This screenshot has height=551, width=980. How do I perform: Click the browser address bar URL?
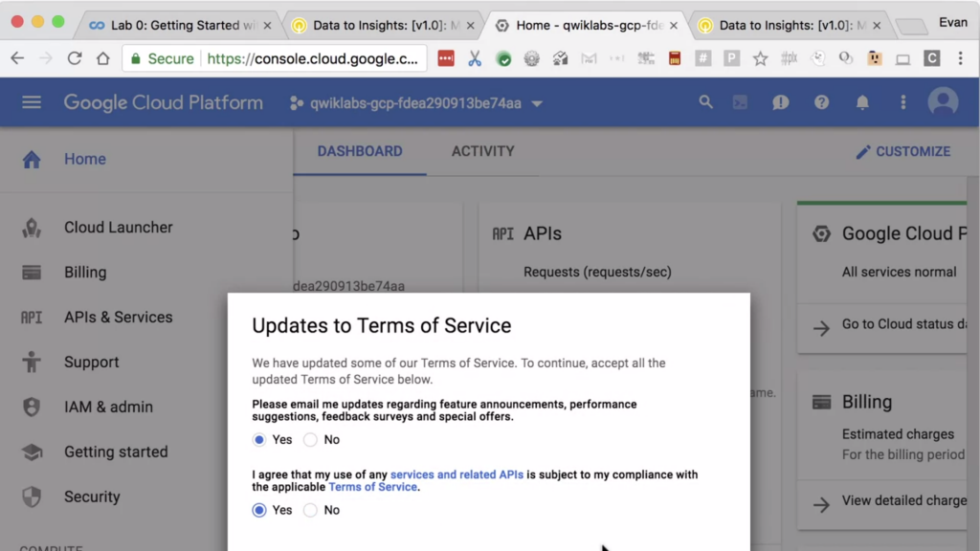pos(313,58)
